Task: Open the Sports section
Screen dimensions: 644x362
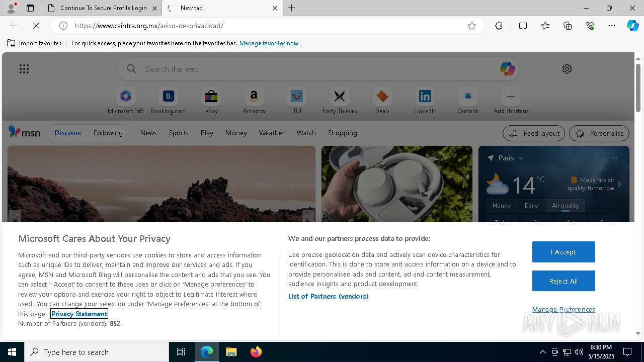Action: (x=179, y=133)
